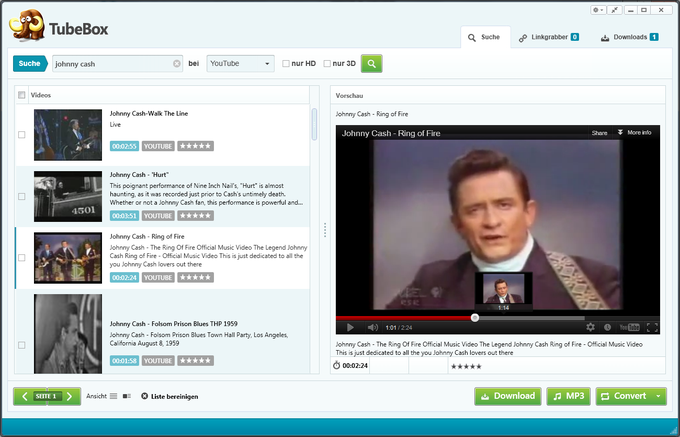The width and height of the screenshot is (680, 437).
Task: Click the Share button in player
Action: (x=599, y=133)
